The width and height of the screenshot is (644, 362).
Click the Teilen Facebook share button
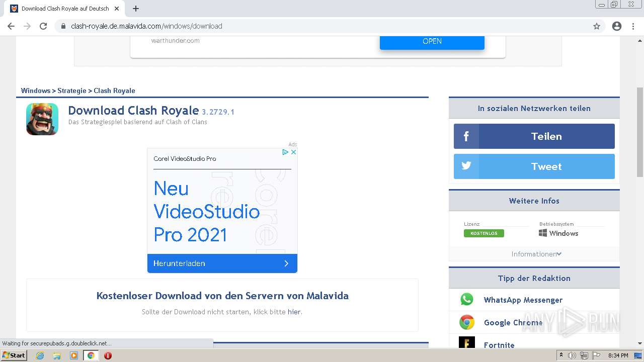(x=534, y=136)
